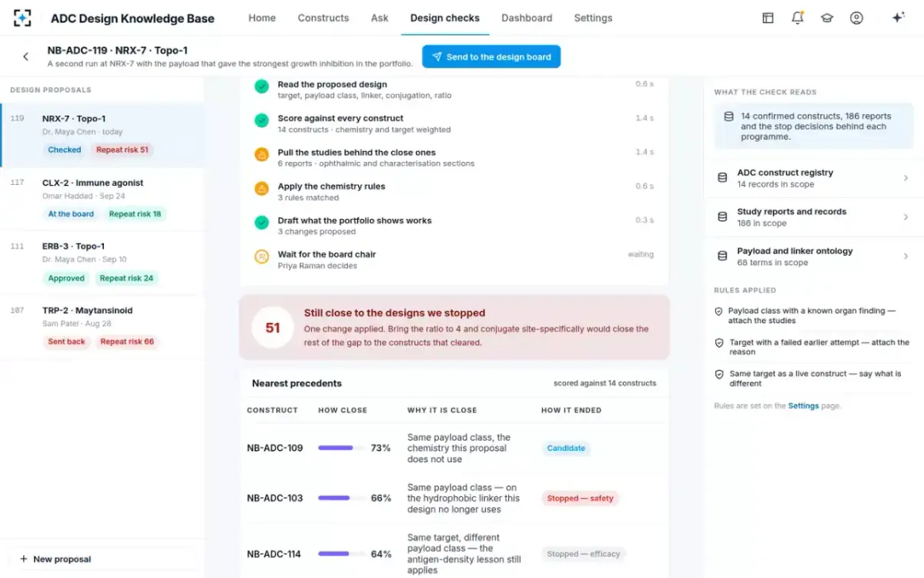Go to the Settings tab

(x=593, y=18)
